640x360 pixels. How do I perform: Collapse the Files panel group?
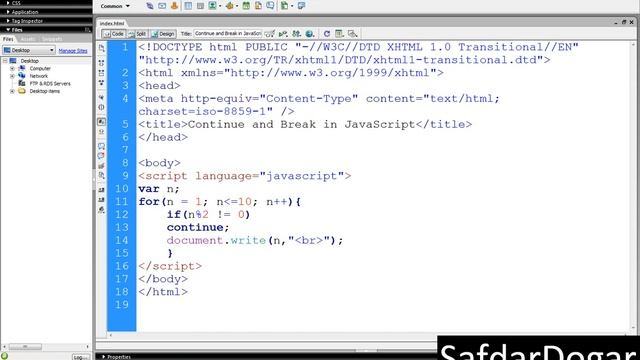(x=8, y=30)
